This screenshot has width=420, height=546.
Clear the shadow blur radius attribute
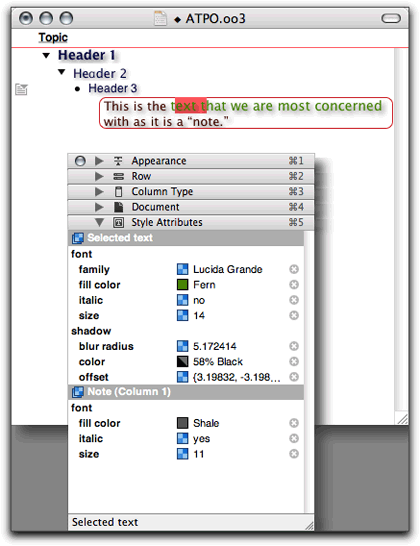point(294,346)
